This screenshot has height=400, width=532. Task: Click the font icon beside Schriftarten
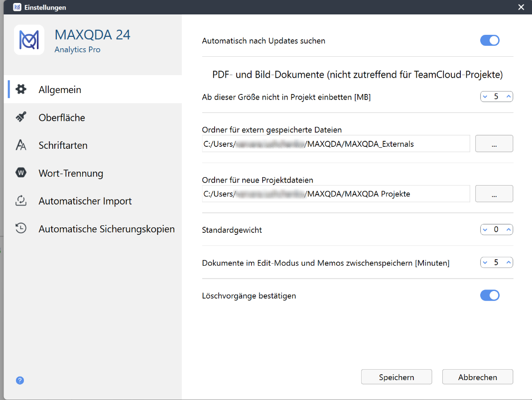21,145
